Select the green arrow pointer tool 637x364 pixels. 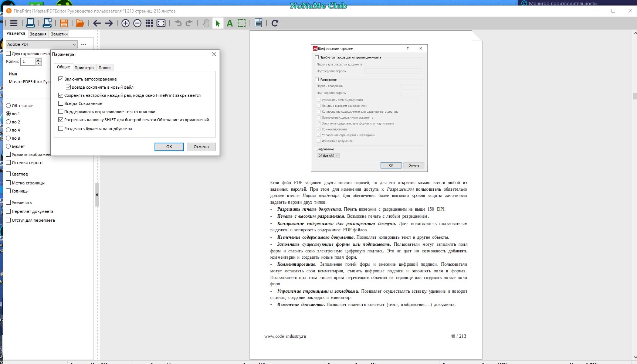point(218,23)
